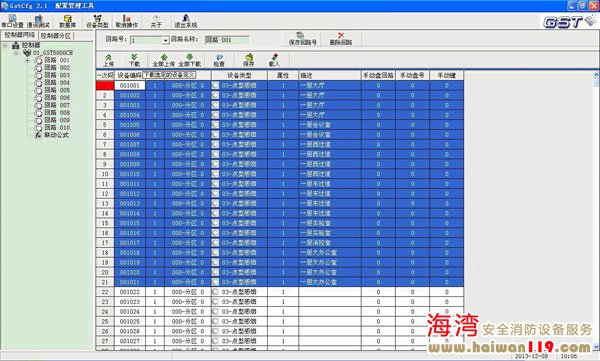Select the 联动公式 linkage formula node
This screenshot has width=600, height=361.
(56, 135)
